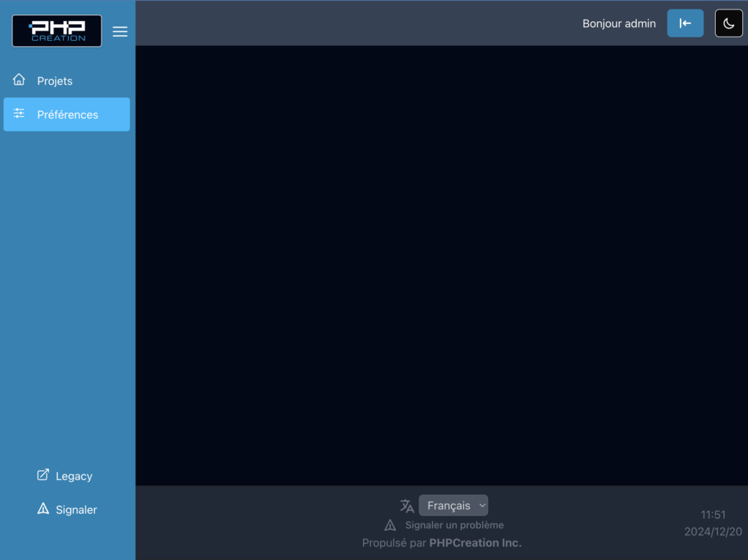
Task: Click the 11:51 clock in the footer
Action: [713, 515]
